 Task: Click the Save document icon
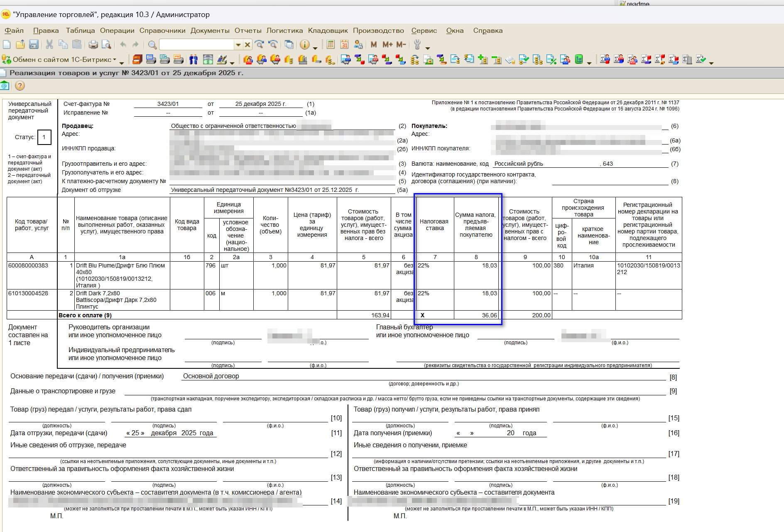(34, 44)
